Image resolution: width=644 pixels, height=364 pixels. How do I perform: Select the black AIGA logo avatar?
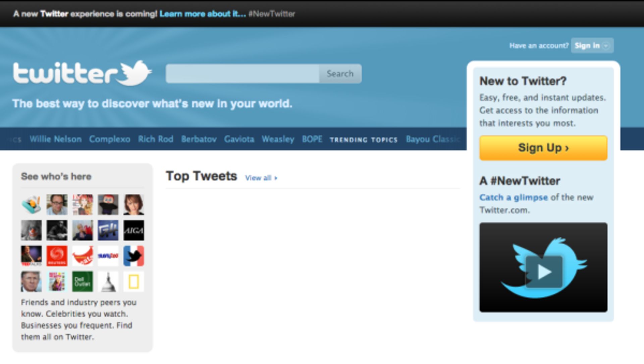click(133, 230)
